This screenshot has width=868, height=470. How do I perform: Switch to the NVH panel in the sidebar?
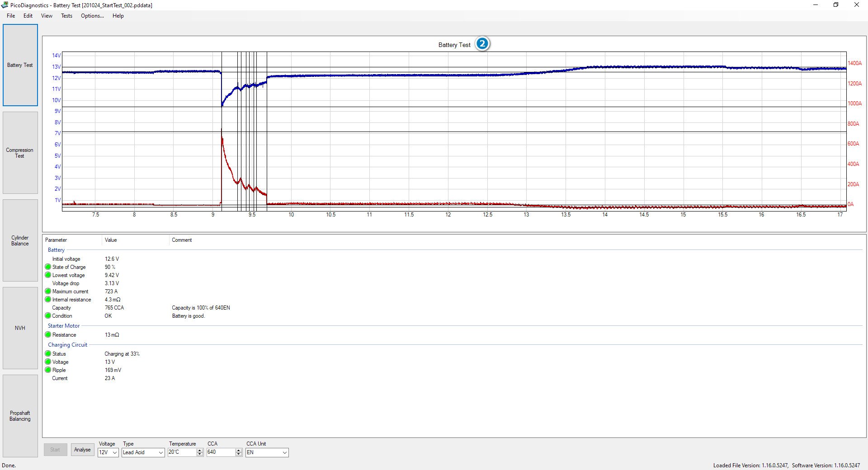coord(20,328)
